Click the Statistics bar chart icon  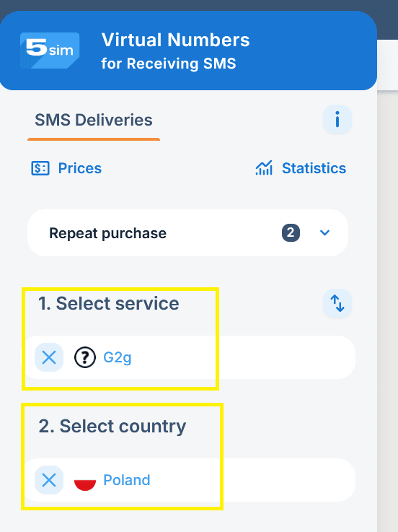(264, 168)
